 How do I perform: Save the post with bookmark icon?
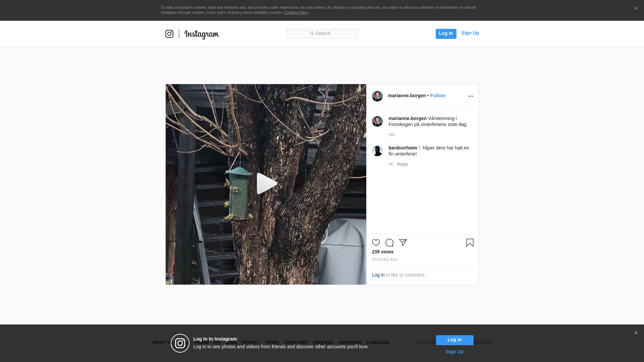point(470,243)
